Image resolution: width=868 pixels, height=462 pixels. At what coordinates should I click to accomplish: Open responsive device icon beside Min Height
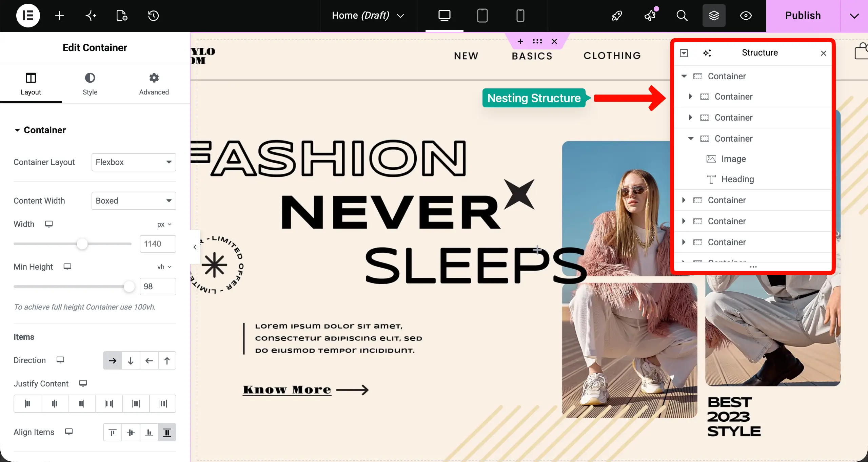point(67,267)
